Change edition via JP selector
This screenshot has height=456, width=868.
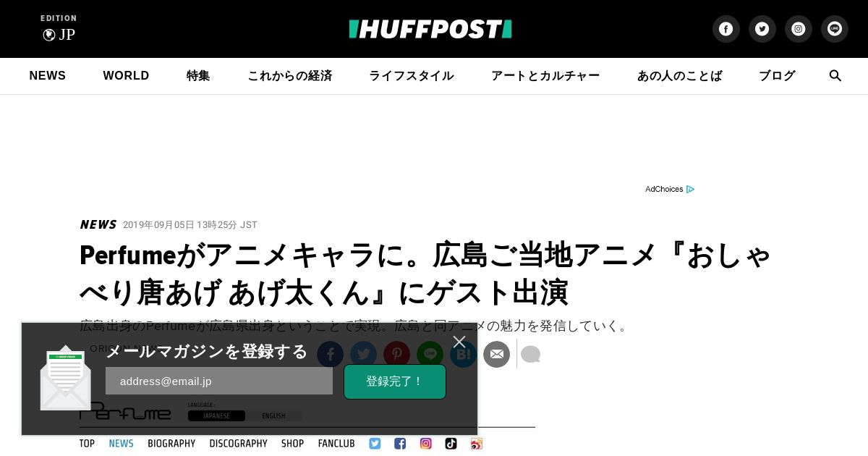(59, 34)
